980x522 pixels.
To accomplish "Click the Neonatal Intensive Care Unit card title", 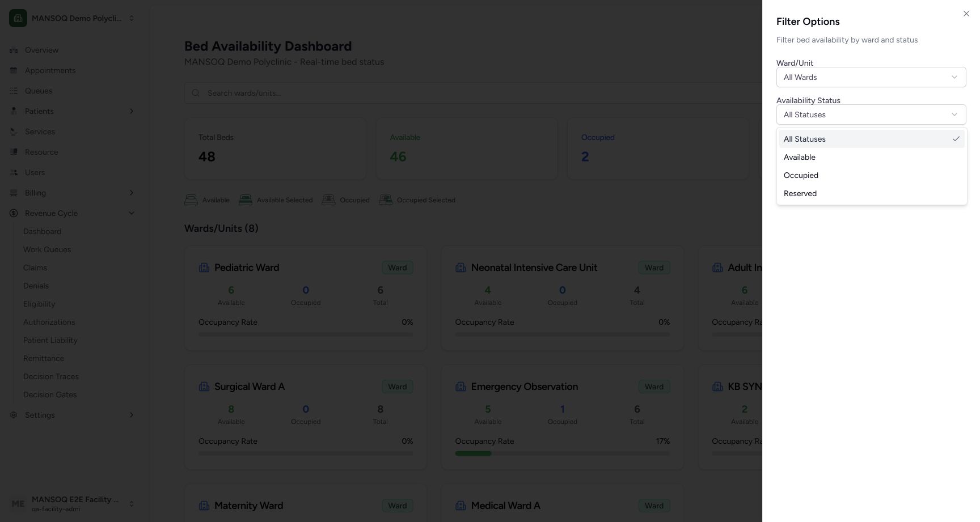I will click(x=534, y=268).
